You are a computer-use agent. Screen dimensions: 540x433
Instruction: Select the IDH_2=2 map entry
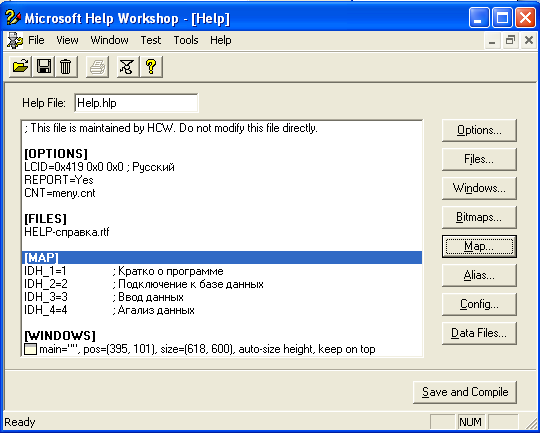(x=144, y=284)
